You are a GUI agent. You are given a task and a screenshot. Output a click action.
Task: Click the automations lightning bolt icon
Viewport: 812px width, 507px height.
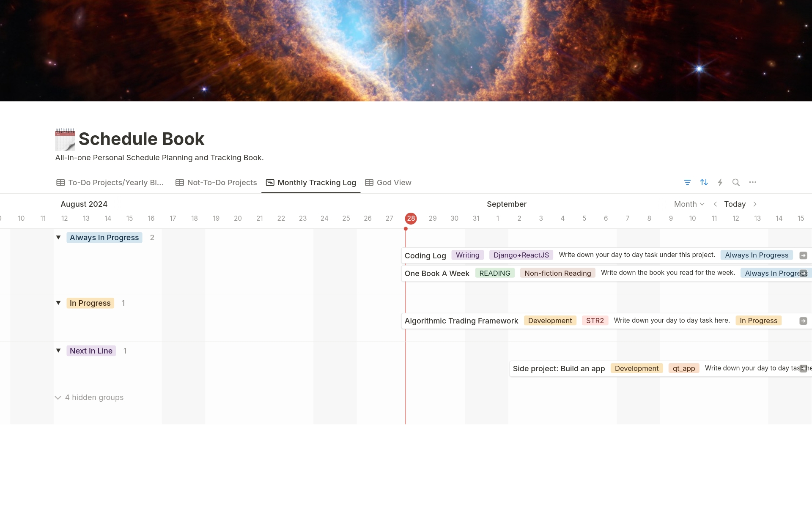pos(720,182)
